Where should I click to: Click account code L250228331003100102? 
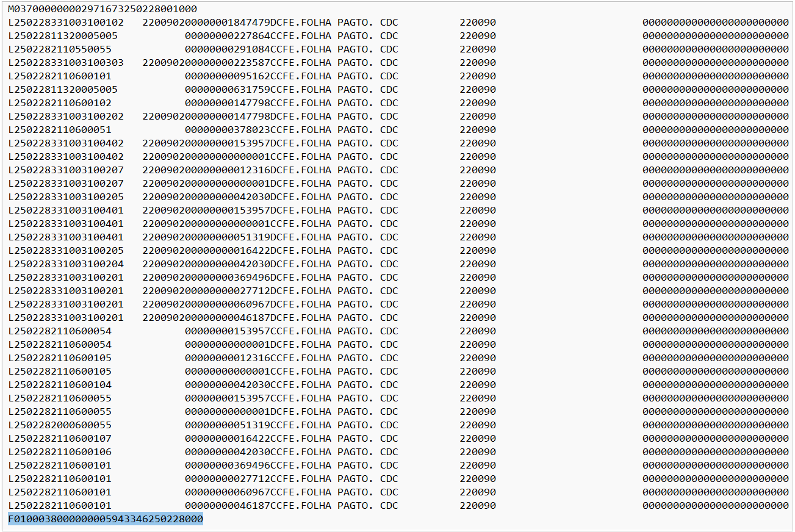[66, 23]
